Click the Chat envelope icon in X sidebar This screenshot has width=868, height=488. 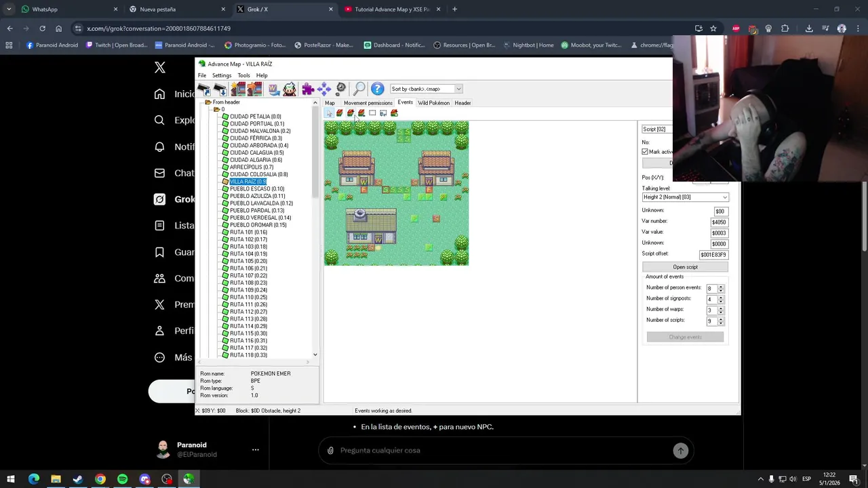click(x=159, y=173)
